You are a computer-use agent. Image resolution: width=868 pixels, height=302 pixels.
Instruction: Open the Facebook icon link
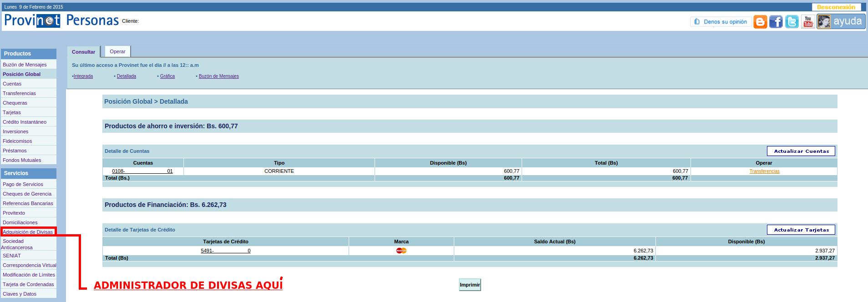776,22
